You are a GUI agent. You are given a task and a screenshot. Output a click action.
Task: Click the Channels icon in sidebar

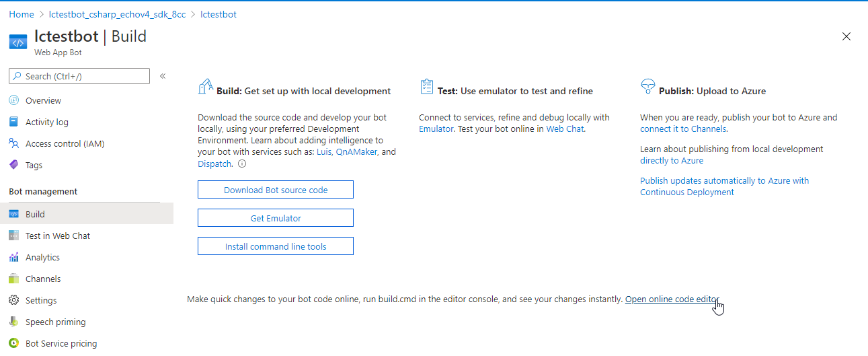(x=13, y=279)
